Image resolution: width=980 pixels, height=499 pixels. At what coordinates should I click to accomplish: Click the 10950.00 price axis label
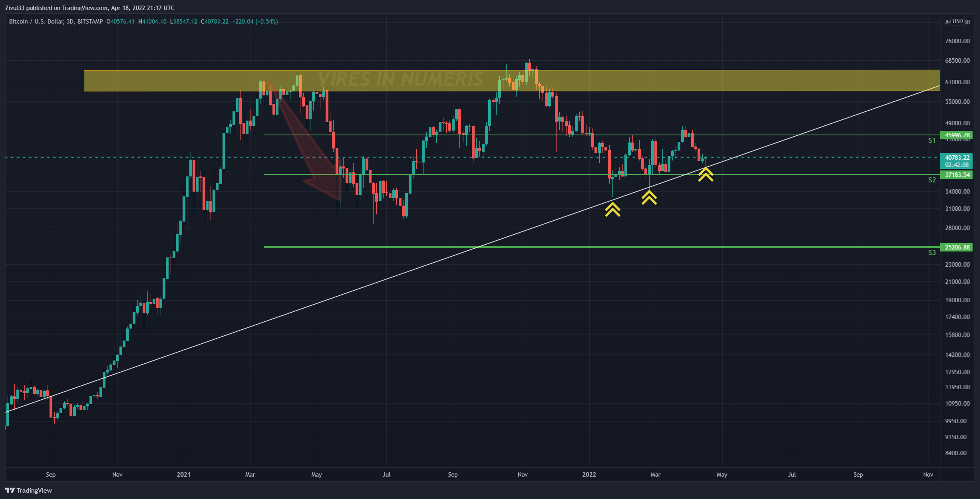click(x=957, y=404)
